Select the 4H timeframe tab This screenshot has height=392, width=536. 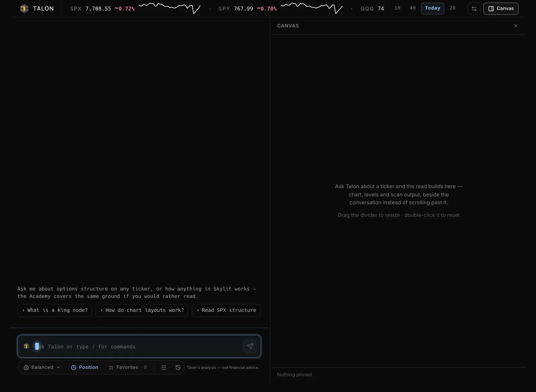point(413,8)
